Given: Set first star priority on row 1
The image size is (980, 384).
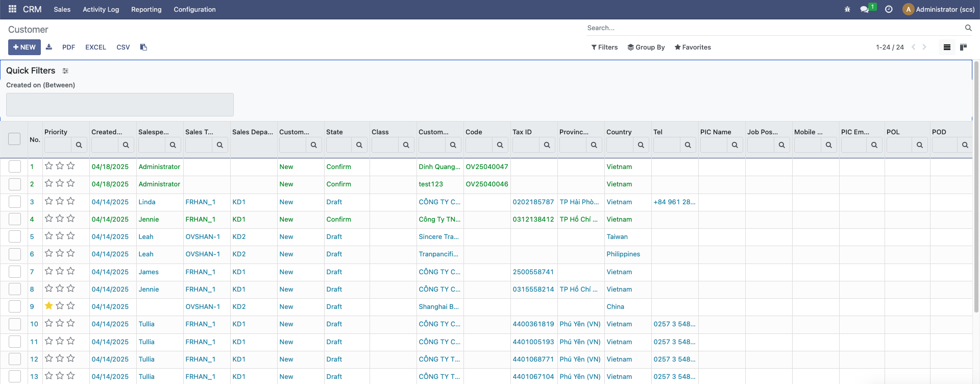Looking at the screenshot, I should point(49,166).
